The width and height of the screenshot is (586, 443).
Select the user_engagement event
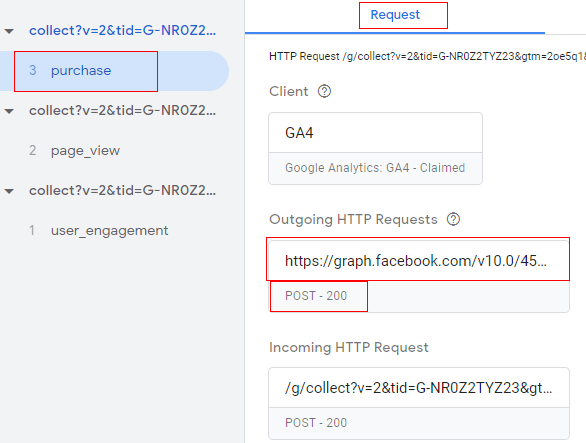(x=110, y=231)
